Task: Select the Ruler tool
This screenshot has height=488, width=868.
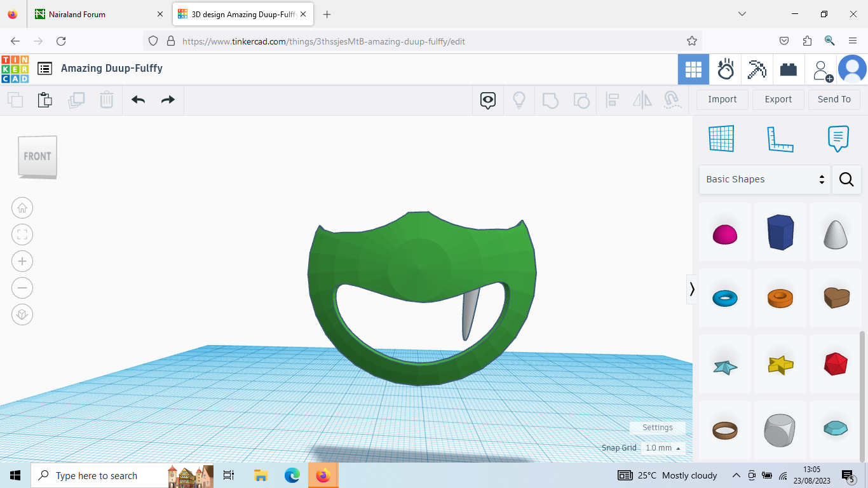Action: pos(780,139)
